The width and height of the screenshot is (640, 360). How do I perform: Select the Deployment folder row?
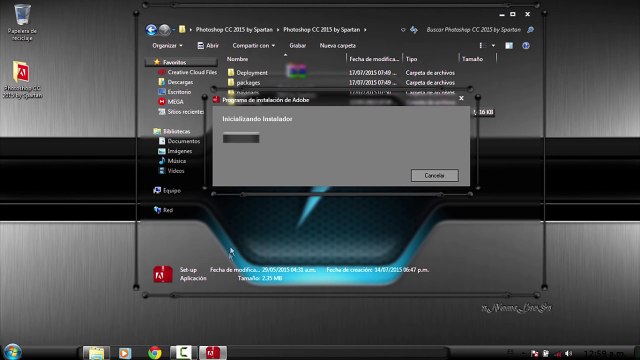[341, 73]
